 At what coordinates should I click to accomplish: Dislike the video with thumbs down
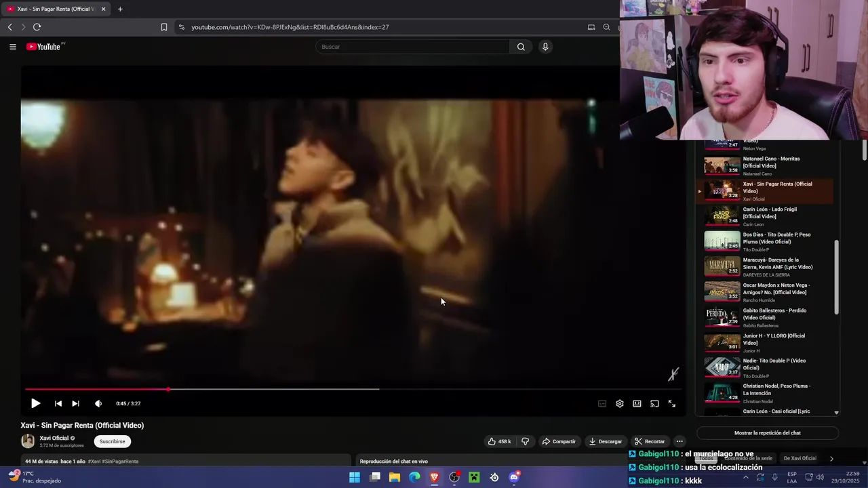[525, 441]
